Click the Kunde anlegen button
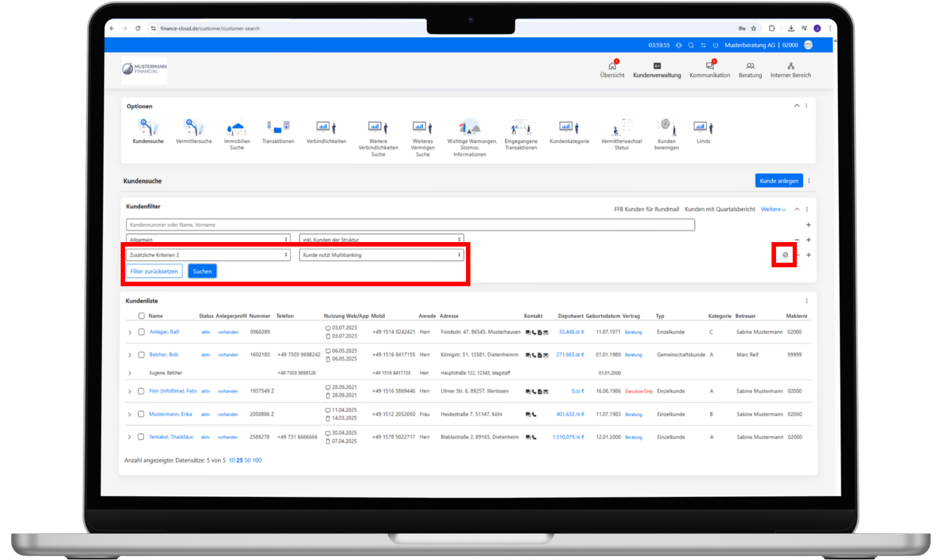The image size is (941, 560). tap(778, 181)
